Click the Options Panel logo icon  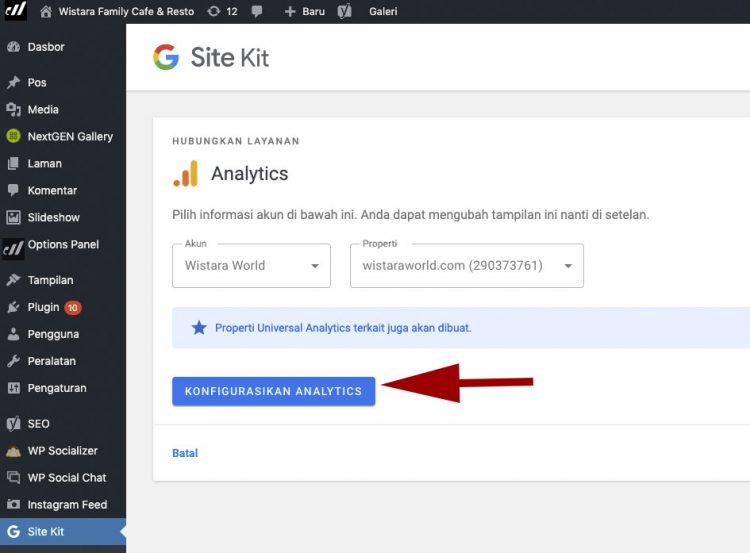pyautogui.click(x=13, y=249)
